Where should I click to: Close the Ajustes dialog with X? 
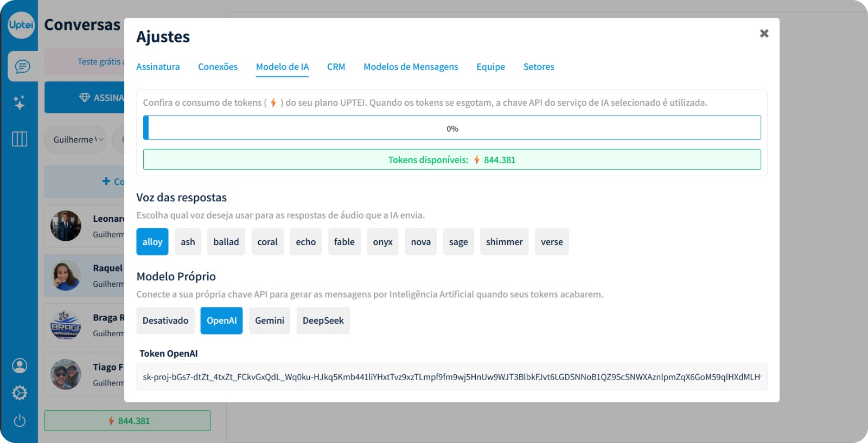[x=764, y=34]
